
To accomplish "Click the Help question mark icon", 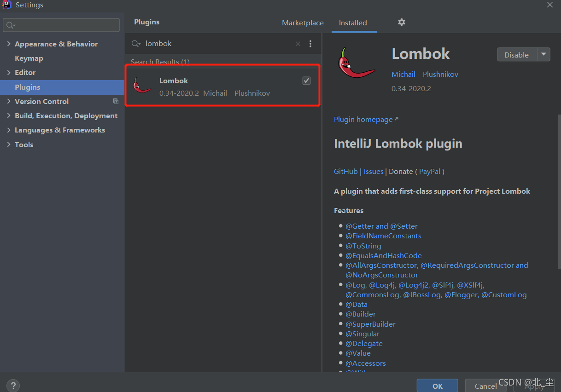I will pyautogui.click(x=13, y=386).
